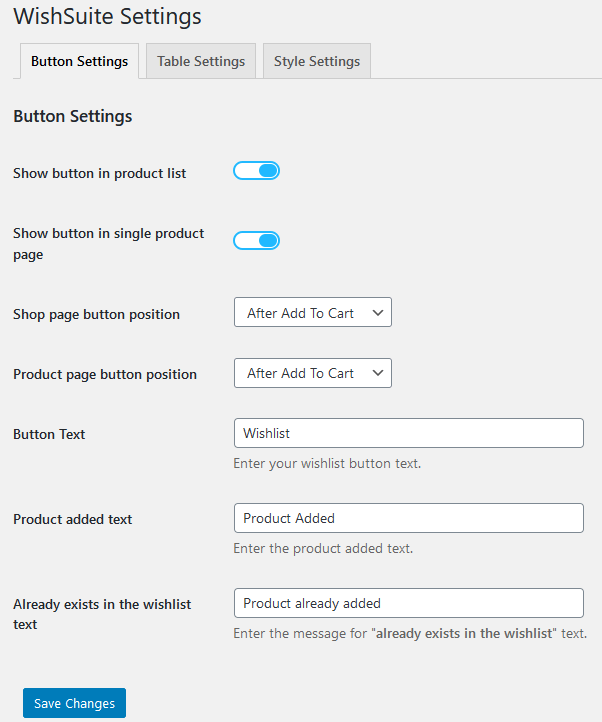
Task: Open the Style Settings tab
Action: pyautogui.click(x=317, y=61)
